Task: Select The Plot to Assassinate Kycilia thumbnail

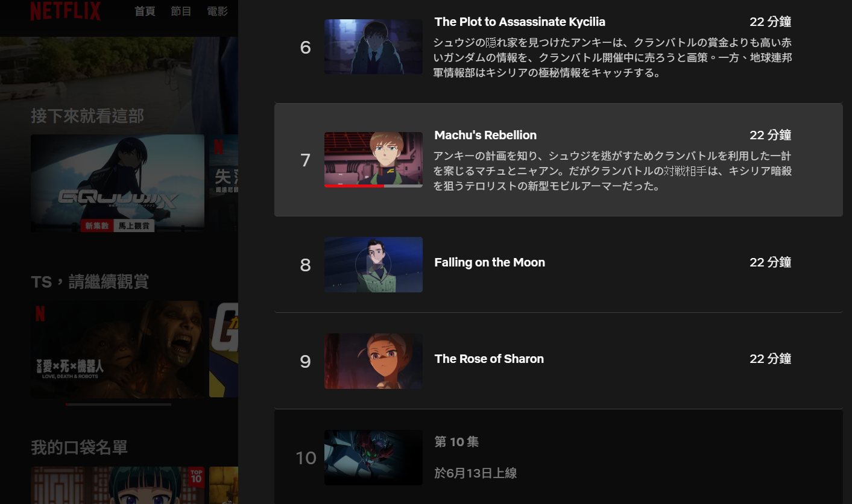Action: (373, 46)
